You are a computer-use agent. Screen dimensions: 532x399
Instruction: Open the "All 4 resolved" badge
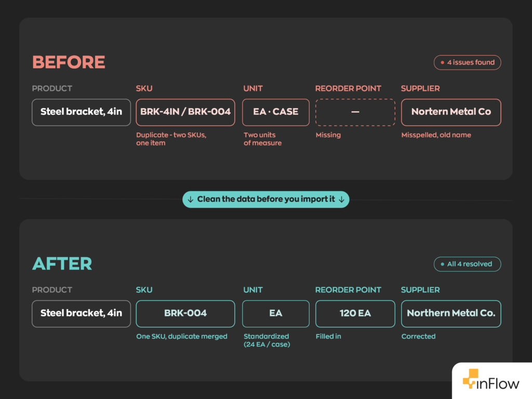tap(467, 264)
